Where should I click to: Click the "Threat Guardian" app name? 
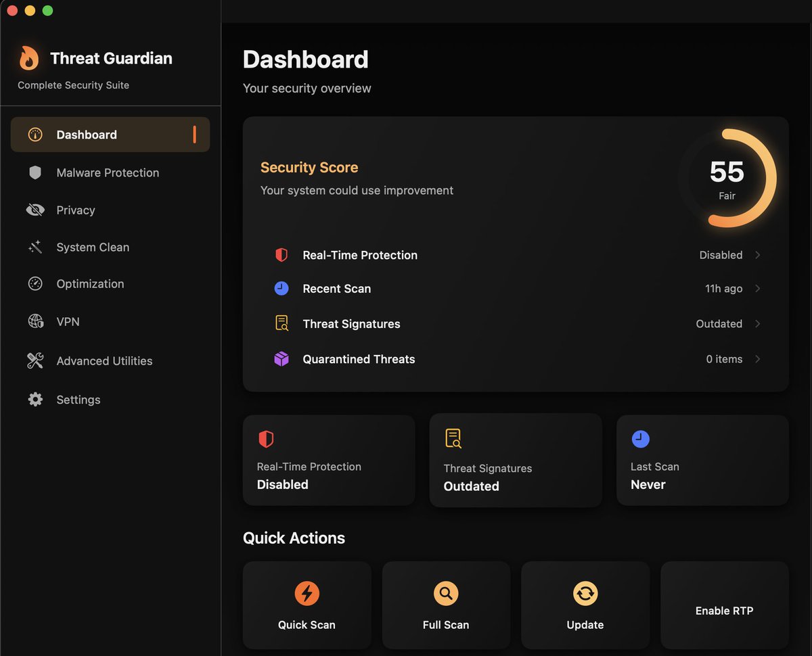point(111,58)
